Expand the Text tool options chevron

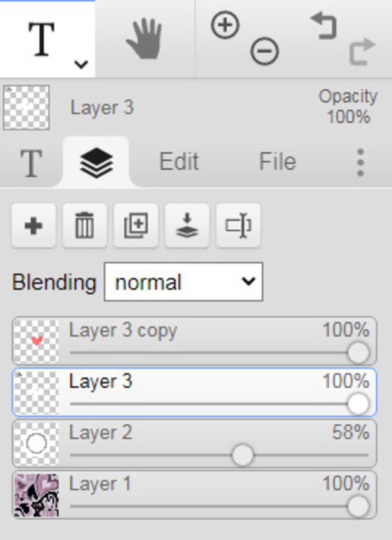coord(81,64)
